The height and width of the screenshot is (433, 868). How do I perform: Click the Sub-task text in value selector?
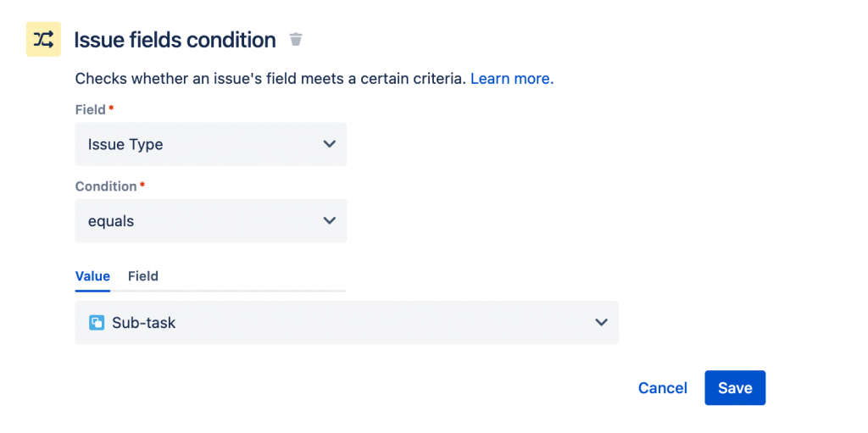point(144,323)
